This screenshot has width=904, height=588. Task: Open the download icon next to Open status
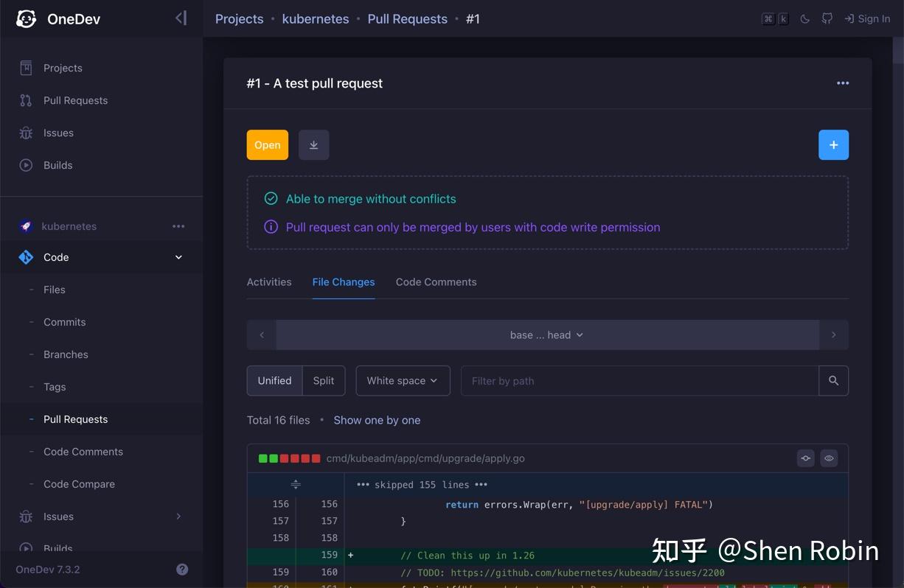tap(314, 144)
